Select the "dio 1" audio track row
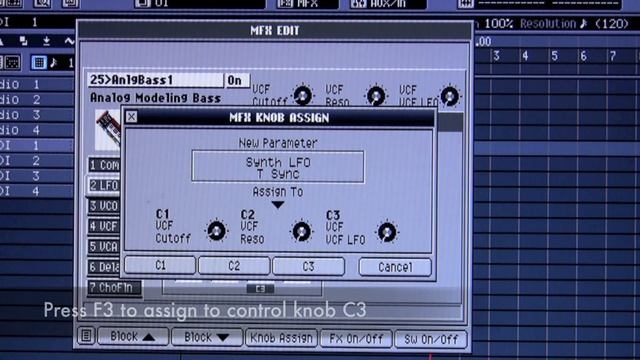Image resolution: width=640 pixels, height=360 pixels. (x=37, y=84)
